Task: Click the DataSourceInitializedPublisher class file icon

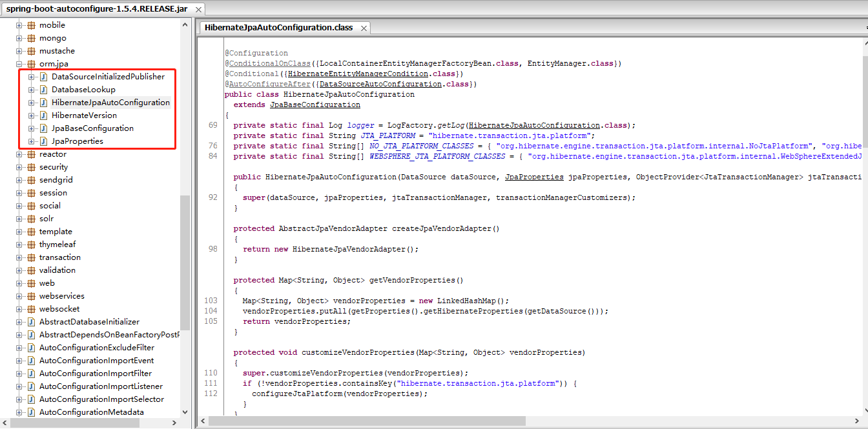Action: (x=44, y=77)
